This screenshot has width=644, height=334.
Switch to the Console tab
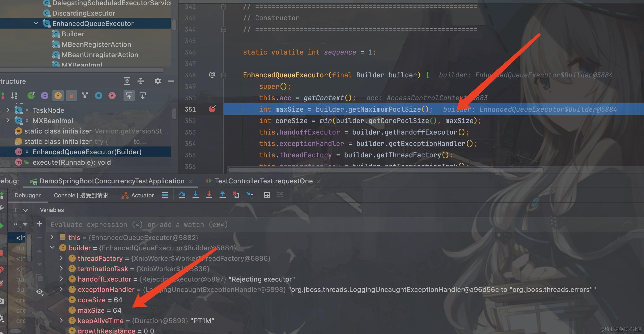[81, 195]
